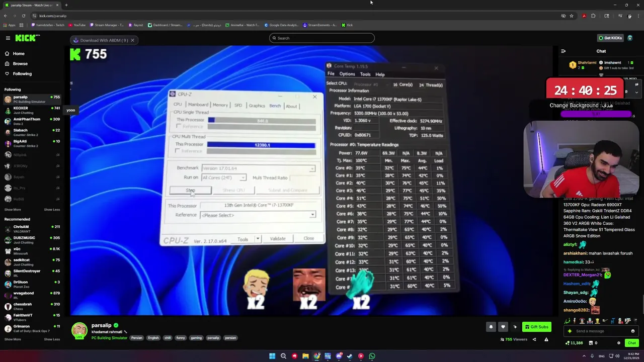Open WhatsApp from the taskbar
The image size is (644, 362).
coord(372,356)
